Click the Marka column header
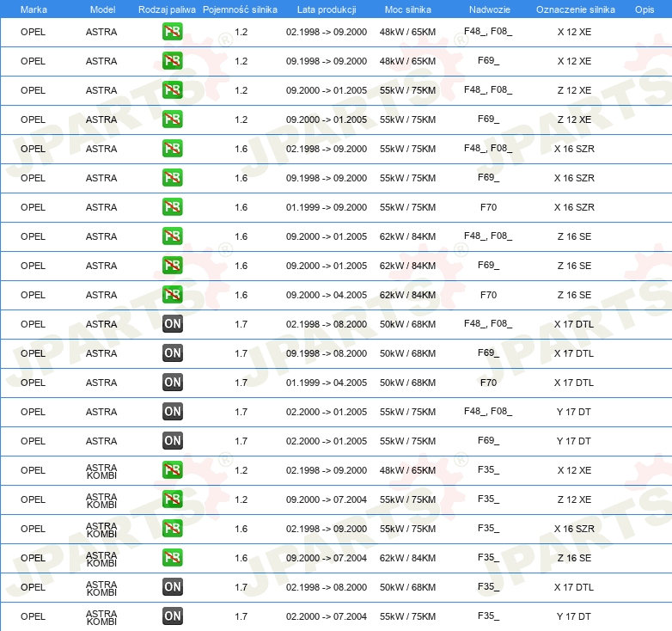 point(34,9)
